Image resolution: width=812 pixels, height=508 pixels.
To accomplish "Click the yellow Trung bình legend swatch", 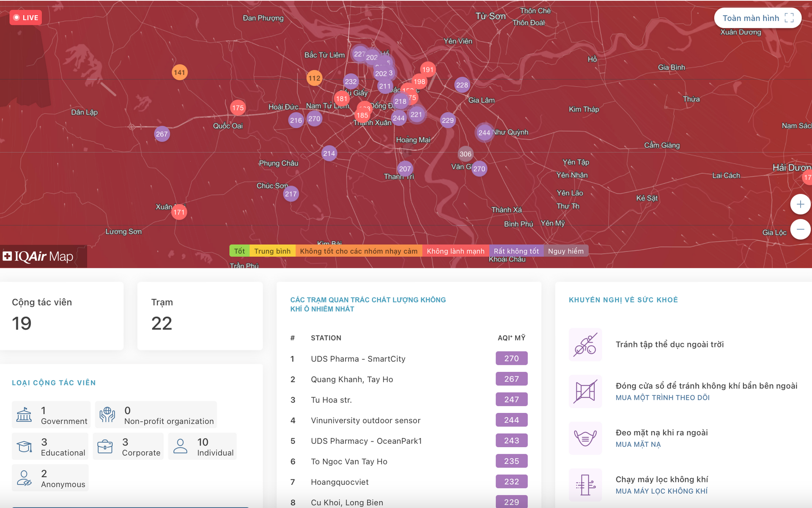I will click(272, 251).
